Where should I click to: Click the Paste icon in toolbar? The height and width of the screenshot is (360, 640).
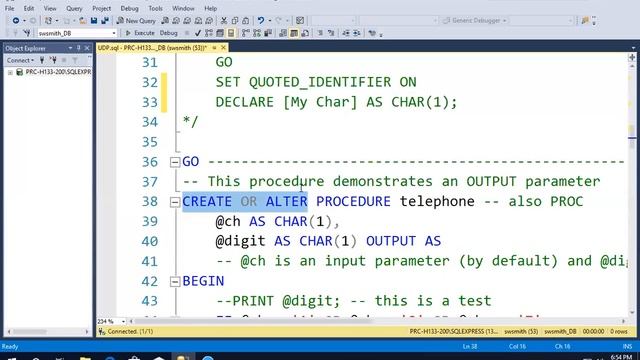click(246, 20)
